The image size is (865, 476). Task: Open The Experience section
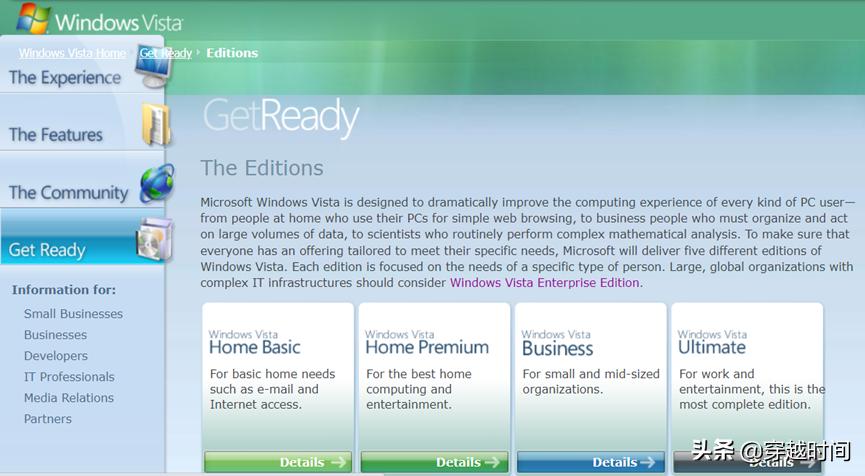click(x=65, y=78)
